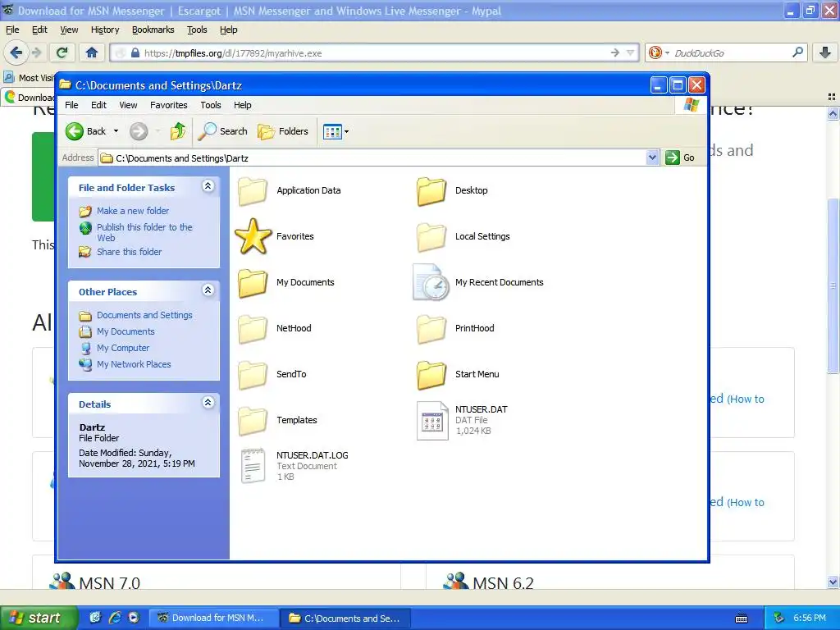
Task: Expand the Explorer address bar dropdown
Action: [x=652, y=158]
